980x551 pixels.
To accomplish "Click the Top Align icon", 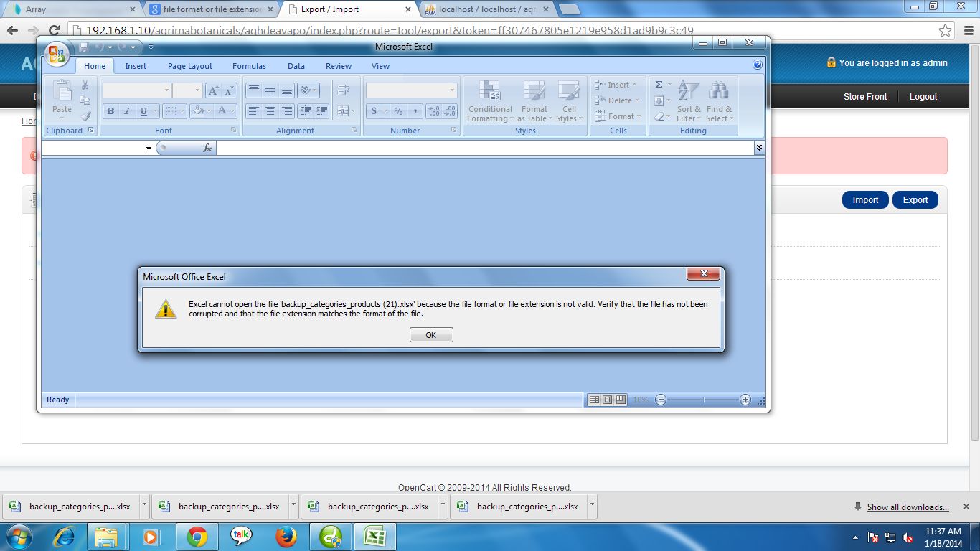I will click(x=254, y=90).
